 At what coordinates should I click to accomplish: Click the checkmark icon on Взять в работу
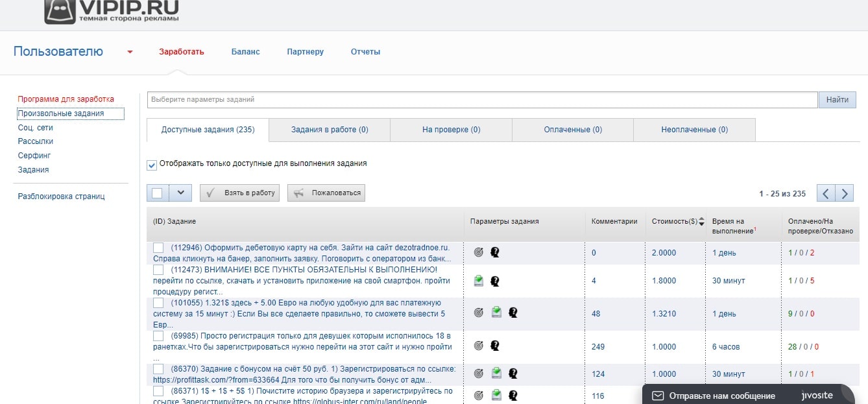[x=208, y=193]
